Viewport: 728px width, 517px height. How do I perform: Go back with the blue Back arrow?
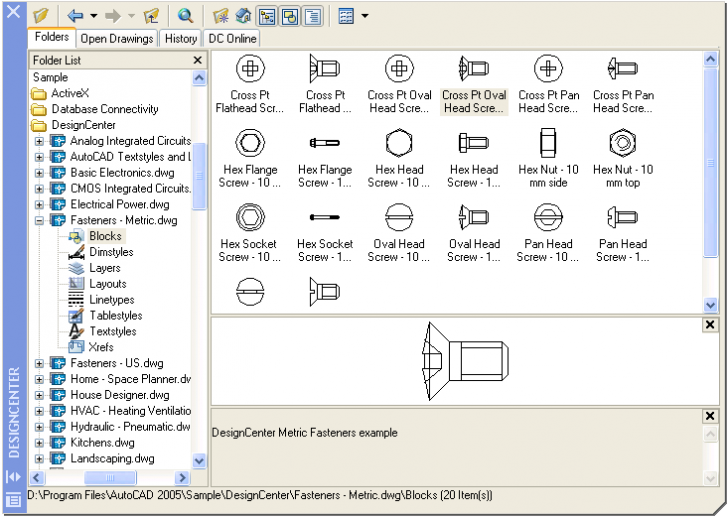75,16
